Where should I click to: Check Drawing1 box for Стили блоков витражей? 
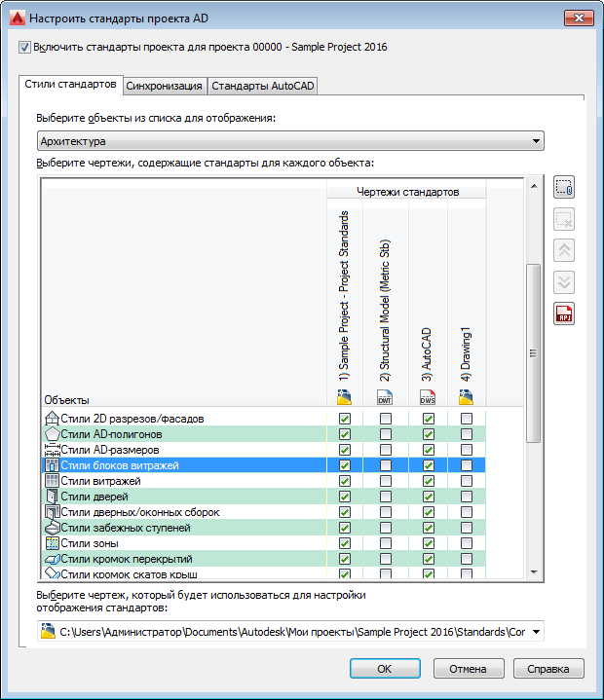click(467, 465)
